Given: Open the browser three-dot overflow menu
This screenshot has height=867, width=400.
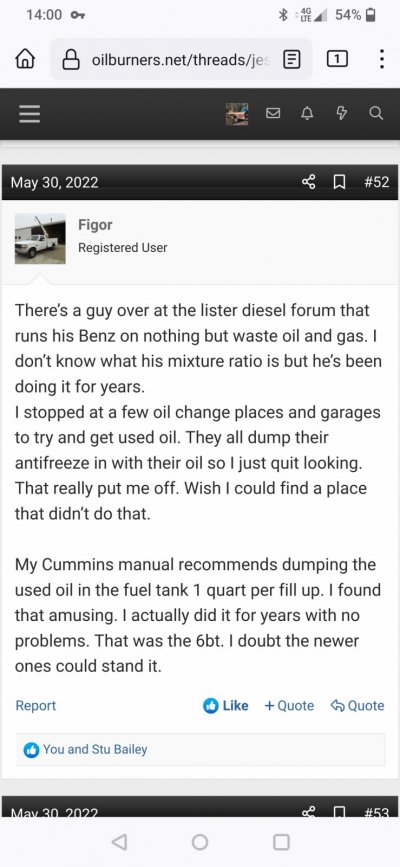Looking at the screenshot, I should click(x=382, y=59).
